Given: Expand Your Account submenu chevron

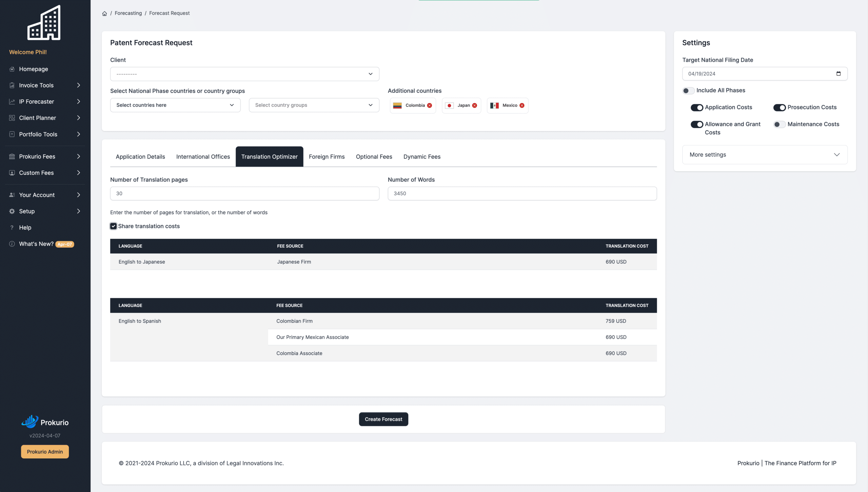Looking at the screenshot, I should click(x=79, y=195).
